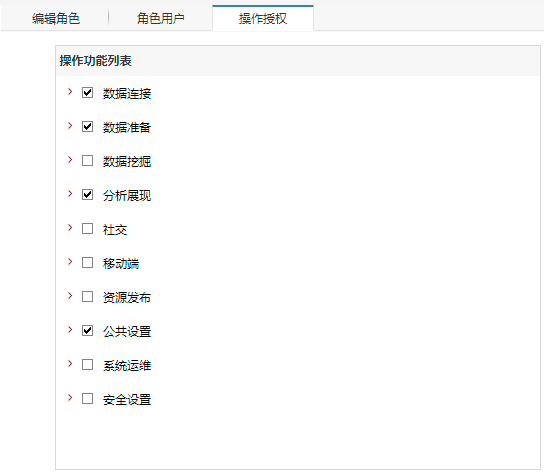Select the 资源发布 tree label
544x473 pixels.
click(x=127, y=297)
